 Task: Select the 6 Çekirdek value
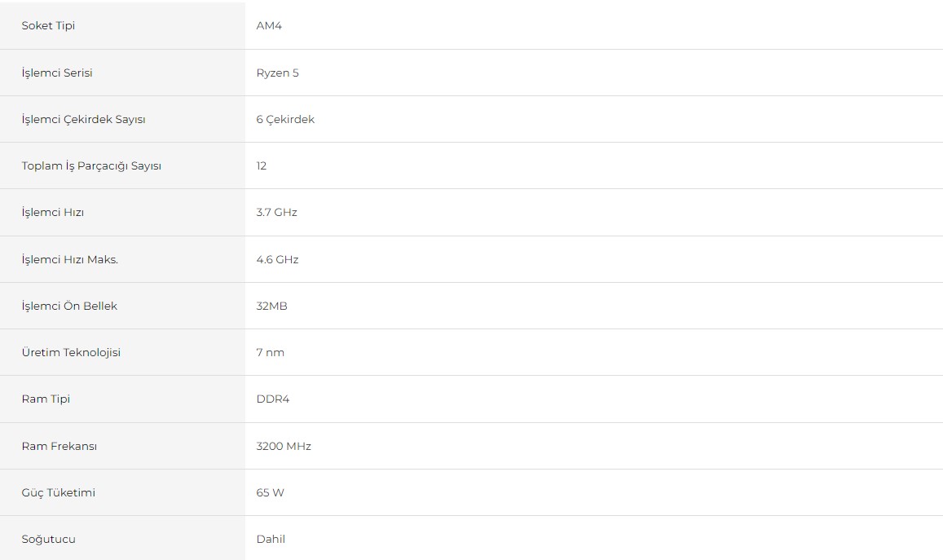coord(285,119)
